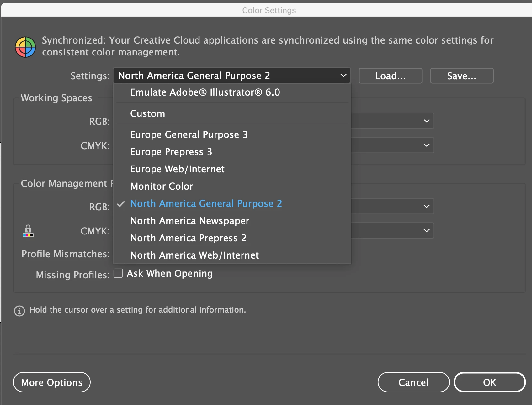The height and width of the screenshot is (405, 532).
Task: Select the Custom settings option
Action: click(x=232, y=113)
